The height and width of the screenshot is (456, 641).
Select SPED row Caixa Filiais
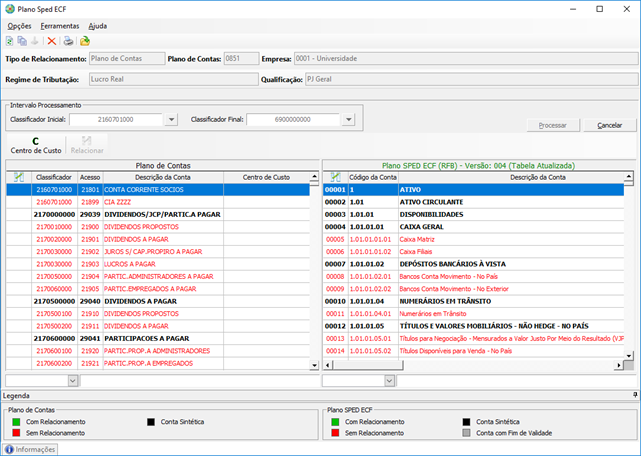[473, 252]
